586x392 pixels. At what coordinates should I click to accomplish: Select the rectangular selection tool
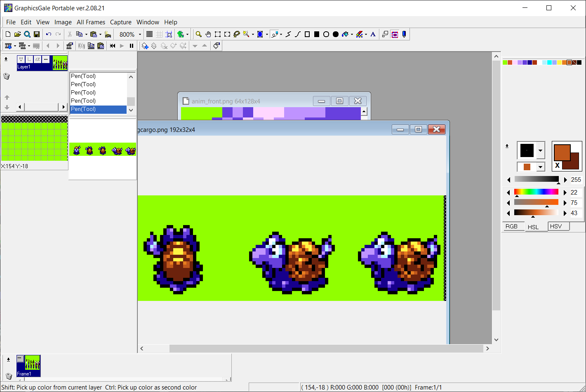point(218,34)
